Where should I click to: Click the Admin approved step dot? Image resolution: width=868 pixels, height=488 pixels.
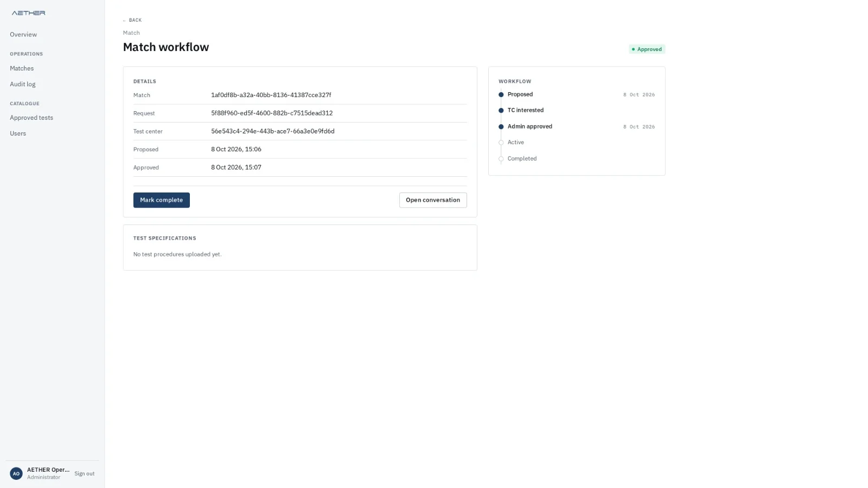[x=501, y=126]
